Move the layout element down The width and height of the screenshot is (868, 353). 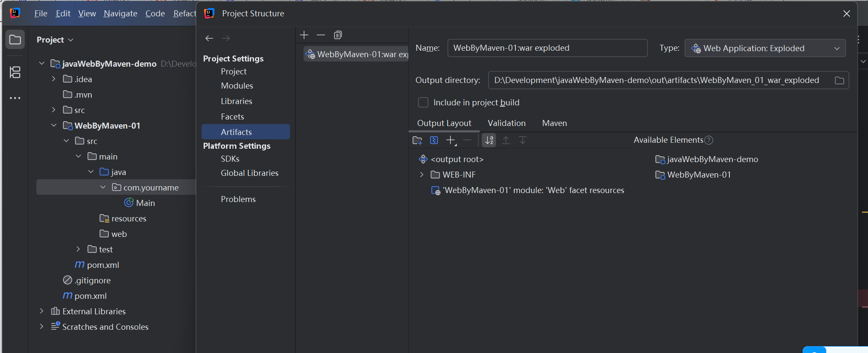(x=523, y=140)
